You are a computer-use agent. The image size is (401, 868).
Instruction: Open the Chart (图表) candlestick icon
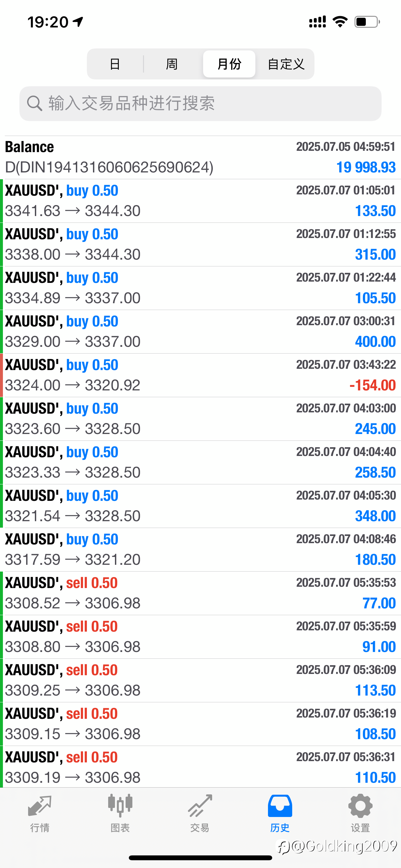click(x=120, y=806)
